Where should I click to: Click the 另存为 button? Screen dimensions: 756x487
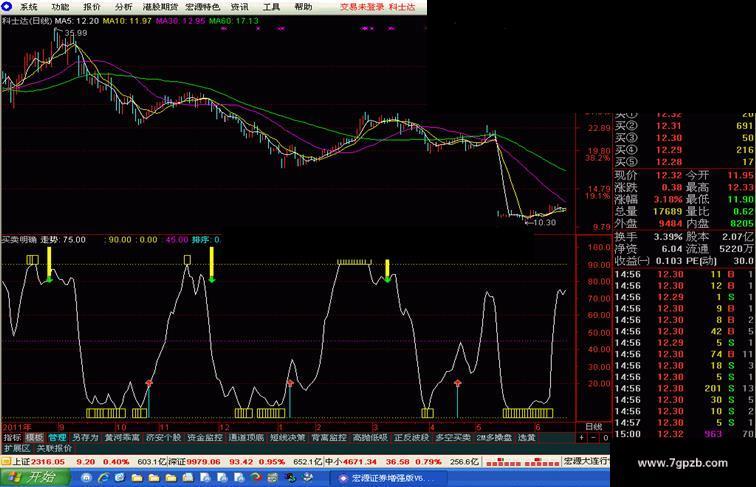(85, 437)
